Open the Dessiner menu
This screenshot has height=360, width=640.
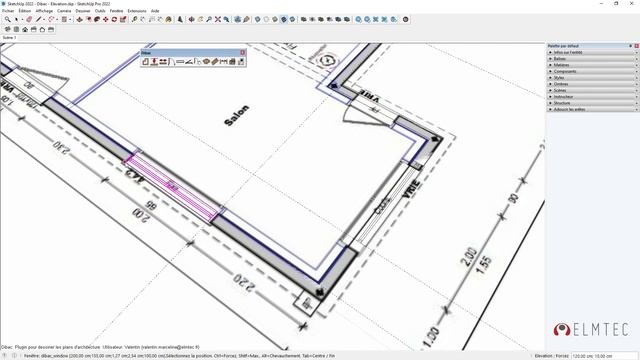click(x=83, y=11)
